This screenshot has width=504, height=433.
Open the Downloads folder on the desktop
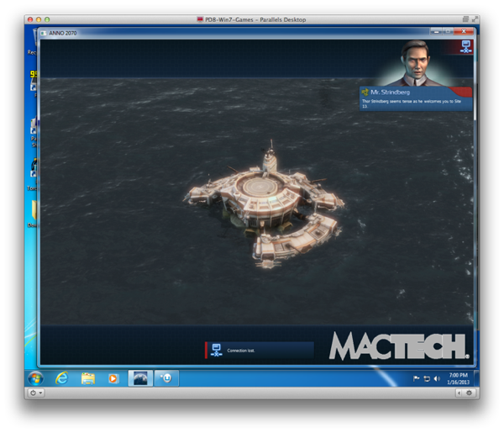[x=34, y=210]
